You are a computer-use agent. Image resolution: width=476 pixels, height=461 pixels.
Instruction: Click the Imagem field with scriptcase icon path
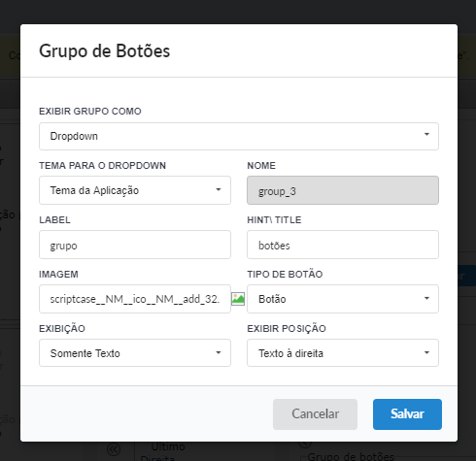tap(135, 299)
